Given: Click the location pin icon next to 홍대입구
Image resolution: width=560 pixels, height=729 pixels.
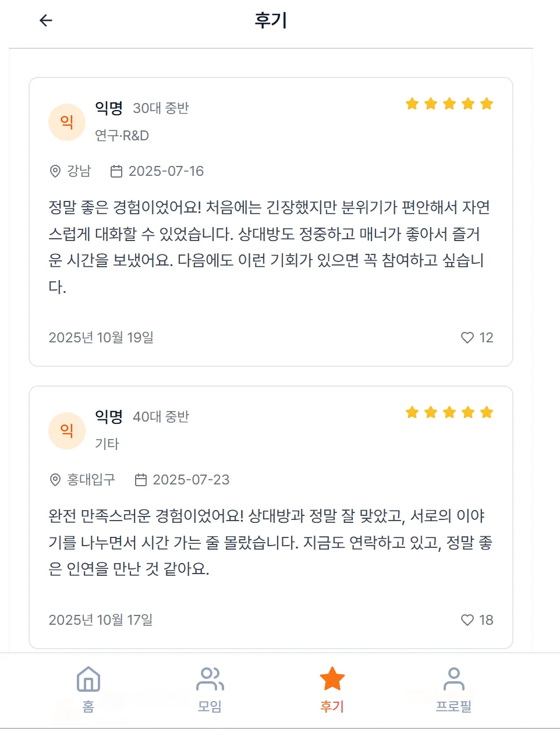Looking at the screenshot, I should (55, 480).
